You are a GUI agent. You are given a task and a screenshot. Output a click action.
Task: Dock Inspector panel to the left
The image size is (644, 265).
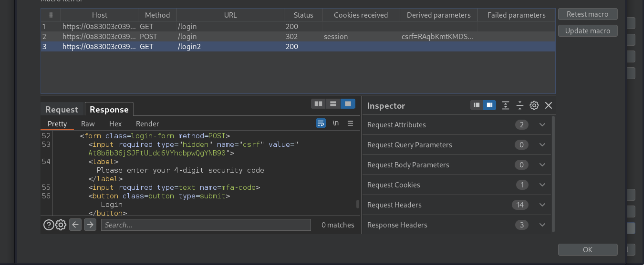[x=477, y=105]
